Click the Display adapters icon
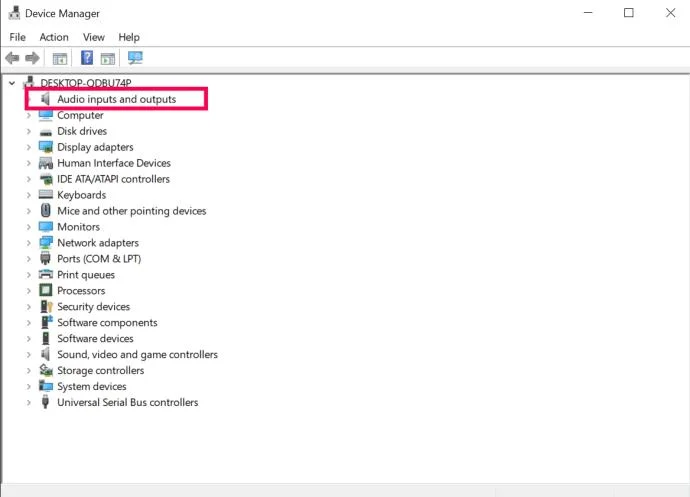Viewport: 690px width, 497px height. click(46, 147)
